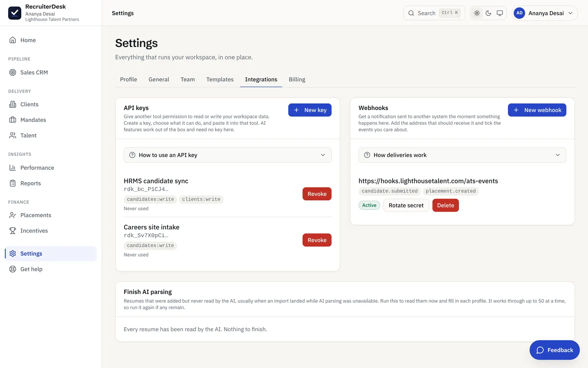Click the candidate.submitted event tag

390,191
